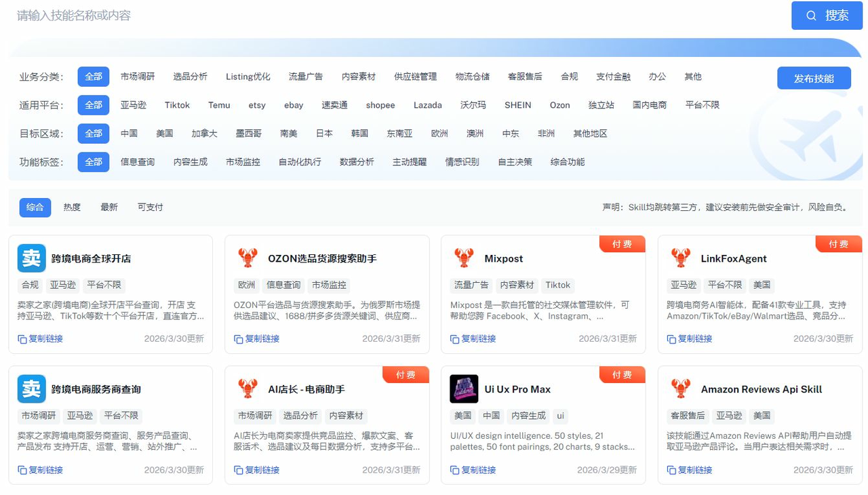Switch to the 热度 sort tab
Image resolution: width=868 pixels, height=495 pixels.
click(x=72, y=207)
